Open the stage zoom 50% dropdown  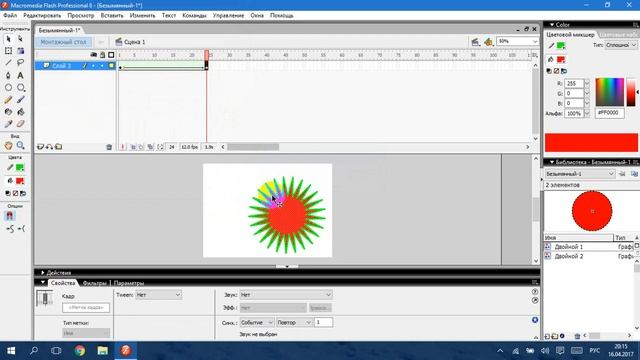pos(535,42)
